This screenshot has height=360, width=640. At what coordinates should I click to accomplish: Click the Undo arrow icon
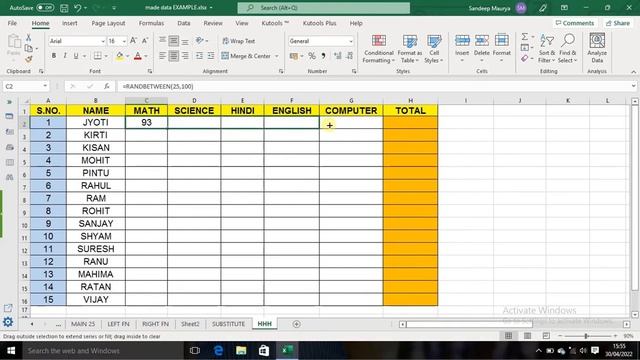pyautogui.click(x=78, y=8)
